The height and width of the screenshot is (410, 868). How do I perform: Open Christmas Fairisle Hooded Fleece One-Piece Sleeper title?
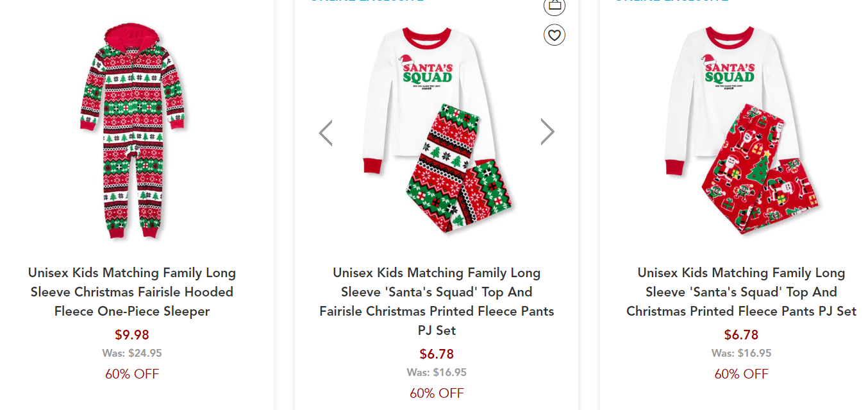click(x=132, y=292)
